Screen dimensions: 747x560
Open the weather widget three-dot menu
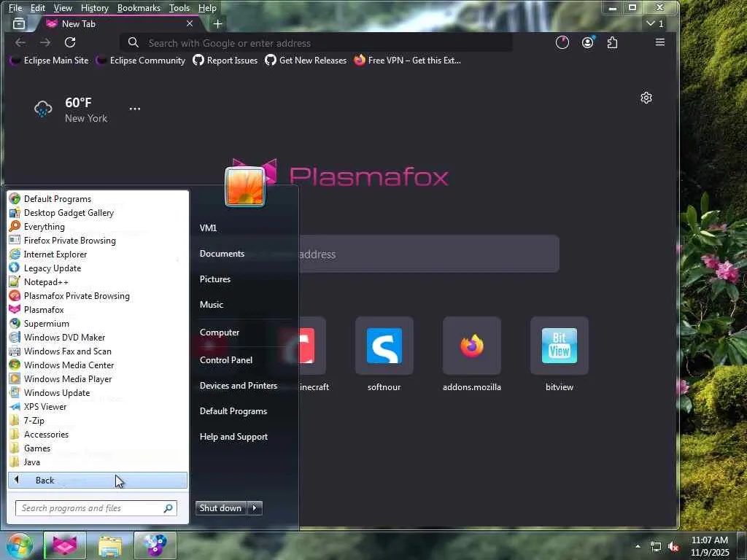click(x=135, y=109)
